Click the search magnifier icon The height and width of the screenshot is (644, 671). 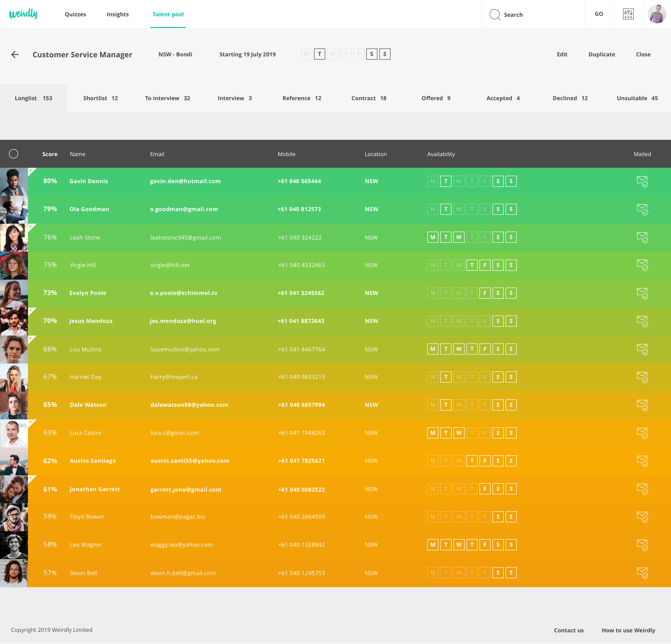[495, 14]
